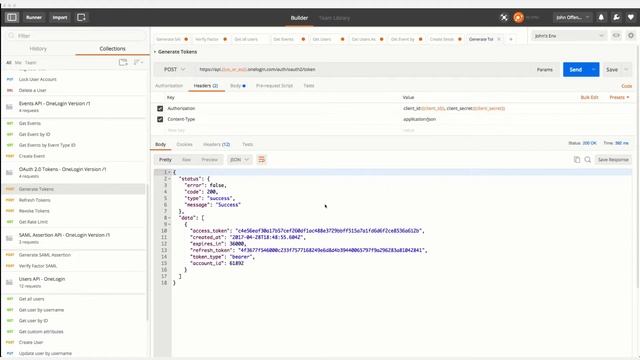Open the POST method dropdown

pyautogui.click(x=174, y=69)
